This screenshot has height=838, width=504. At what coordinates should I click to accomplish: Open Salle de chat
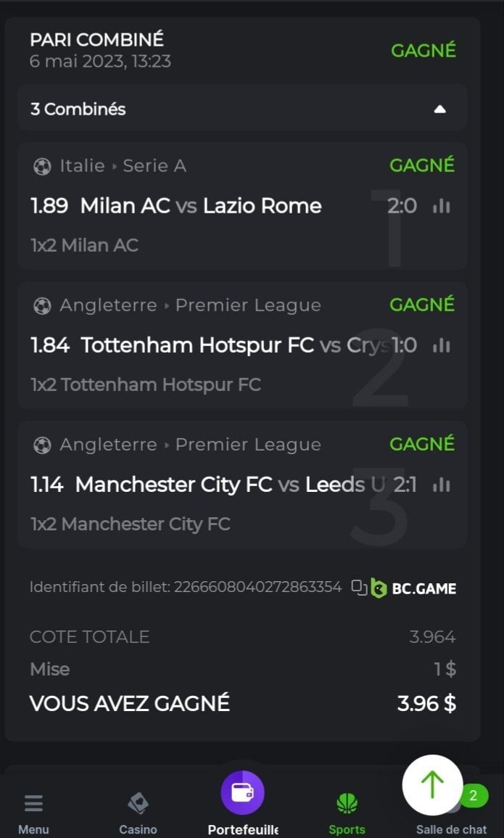(451, 828)
